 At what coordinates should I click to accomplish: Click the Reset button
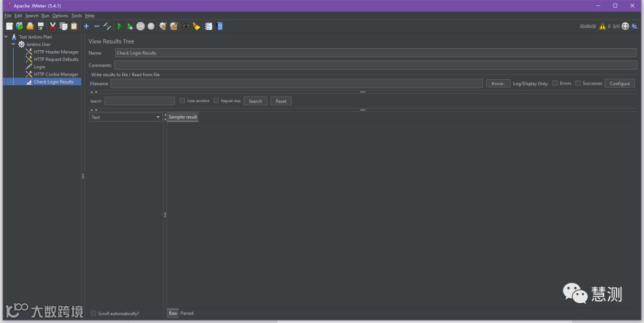coord(281,101)
